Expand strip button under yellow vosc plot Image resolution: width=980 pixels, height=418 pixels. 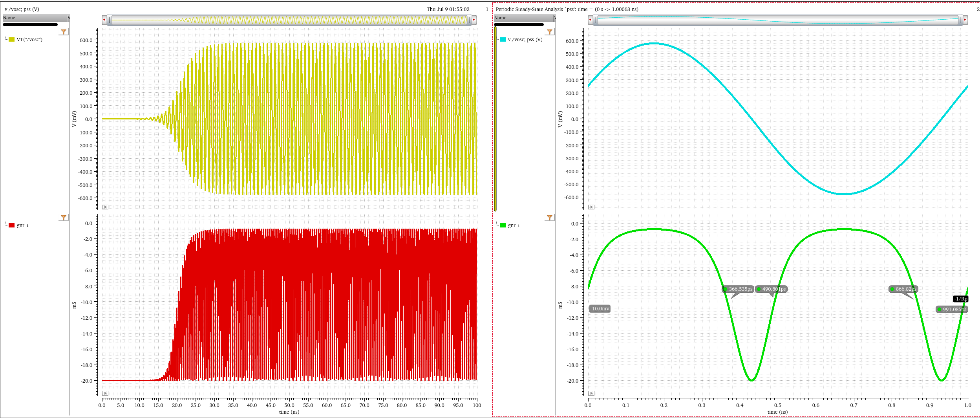105,207
